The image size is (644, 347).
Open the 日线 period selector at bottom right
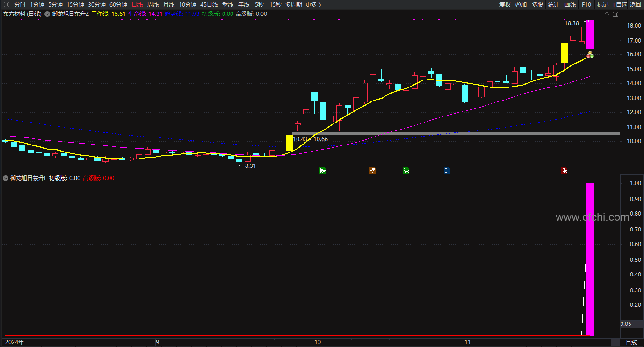click(x=631, y=342)
